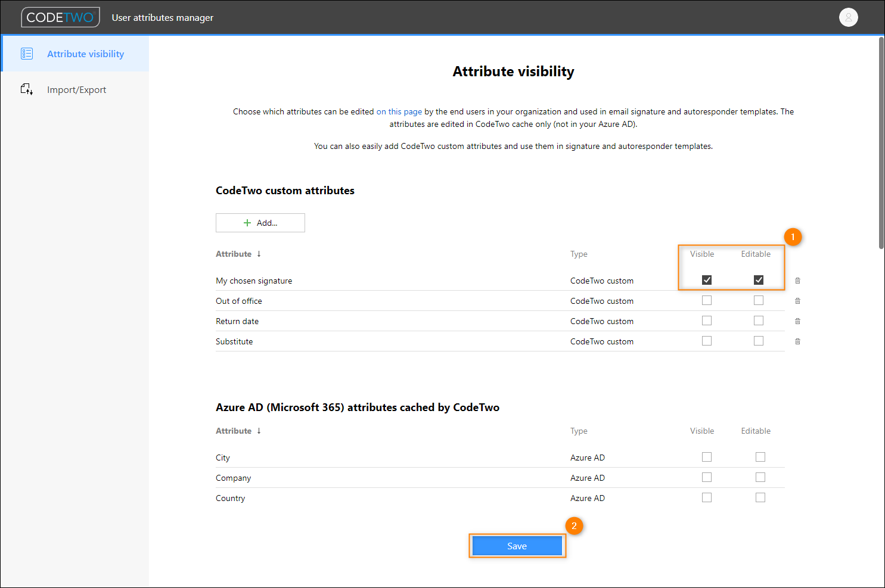Enable Editable for City attribute

click(x=760, y=457)
